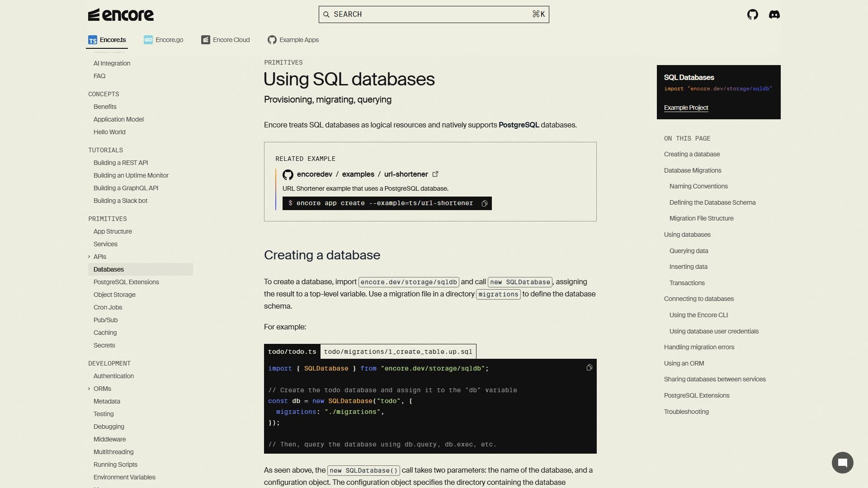Open the url-shortener link
Screen dimensions: 868x488
406,174
